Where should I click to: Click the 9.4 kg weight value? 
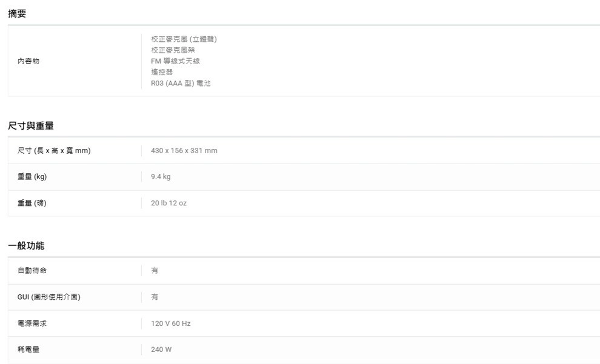coord(161,177)
